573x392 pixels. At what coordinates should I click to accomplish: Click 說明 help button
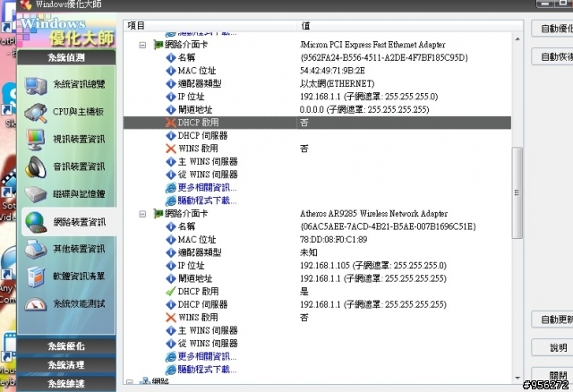pyautogui.click(x=552, y=347)
